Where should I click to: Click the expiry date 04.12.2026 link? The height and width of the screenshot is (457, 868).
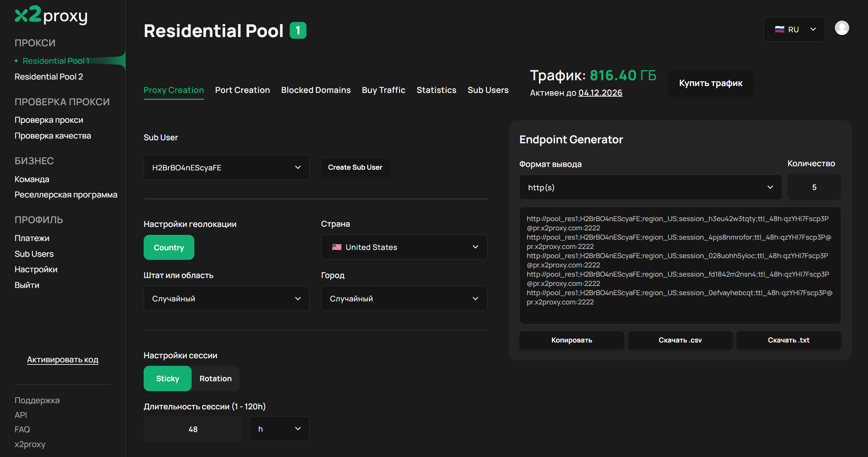(x=600, y=93)
